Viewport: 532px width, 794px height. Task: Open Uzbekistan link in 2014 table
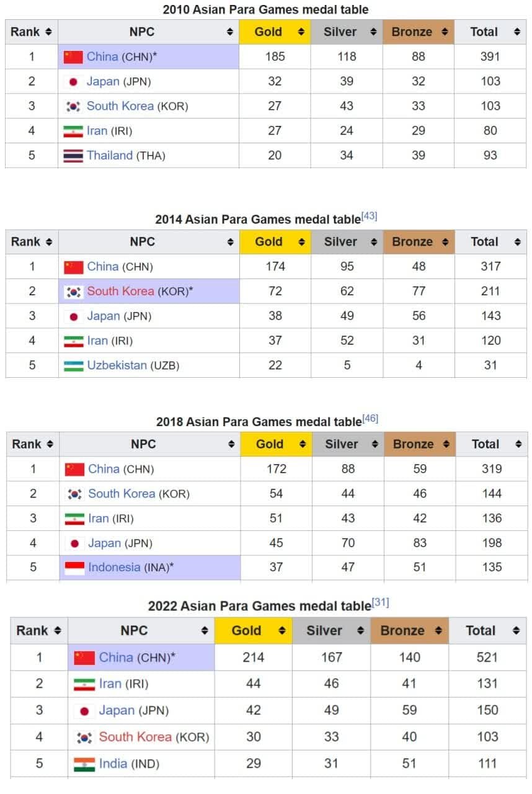117,365
